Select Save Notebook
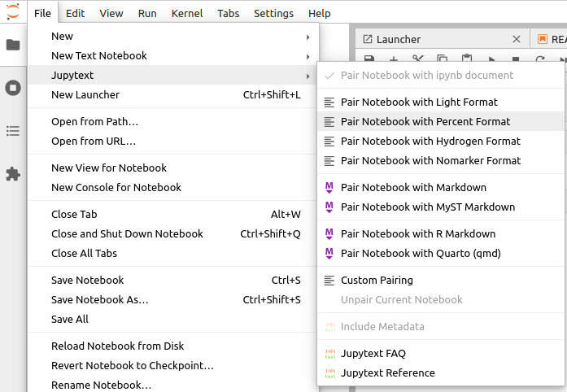 pyautogui.click(x=173, y=281)
